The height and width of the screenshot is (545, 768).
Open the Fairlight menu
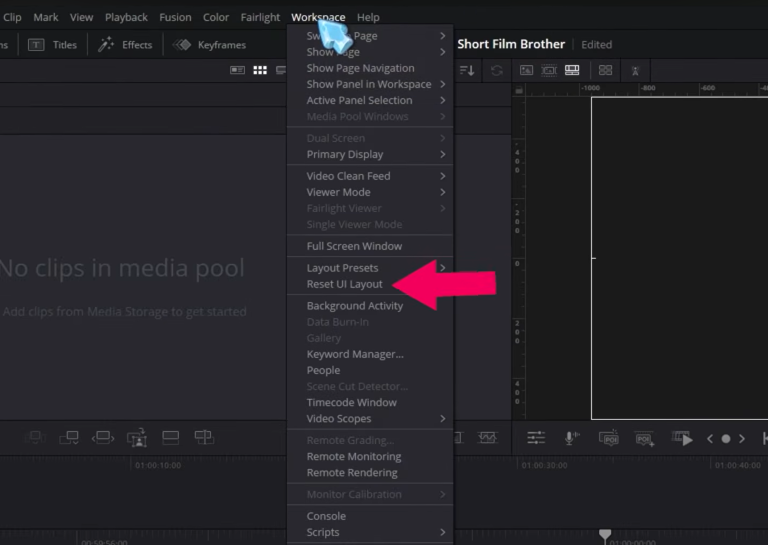pyautogui.click(x=260, y=17)
